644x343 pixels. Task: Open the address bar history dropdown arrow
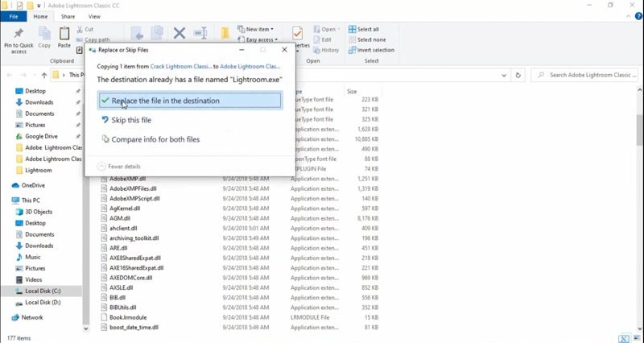(504, 75)
